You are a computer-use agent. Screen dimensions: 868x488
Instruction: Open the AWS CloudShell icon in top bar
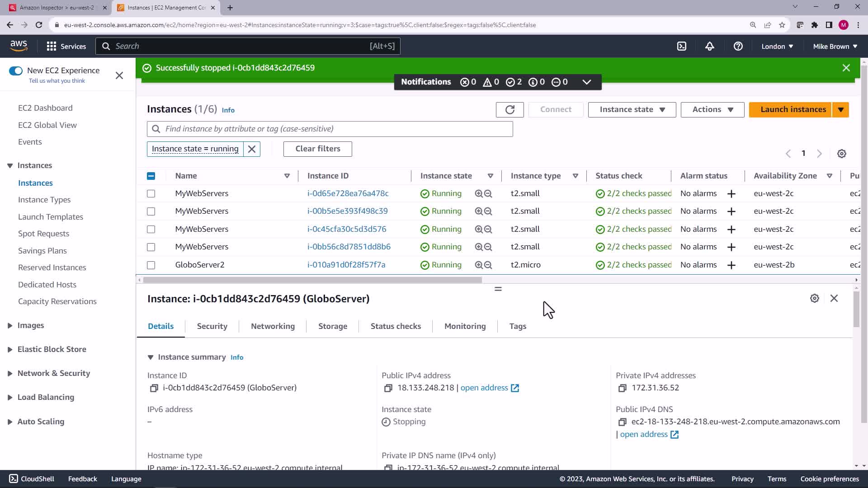pyautogui.click(x=682, y=46)
